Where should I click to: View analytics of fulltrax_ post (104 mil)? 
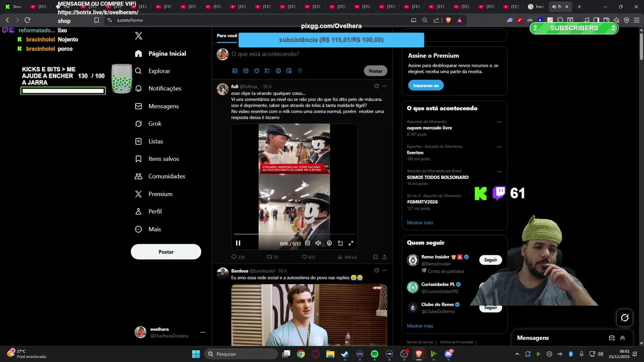[x=347, y=257]
